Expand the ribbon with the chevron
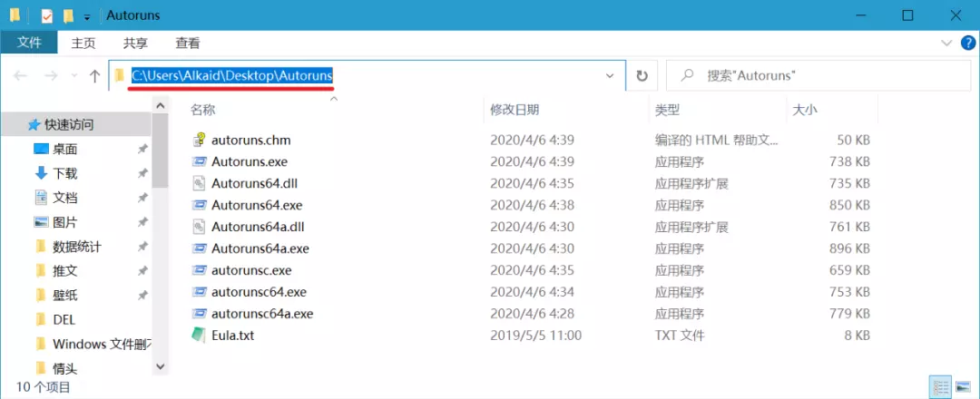This screenshot has width=980, height=399. (946, 44)
